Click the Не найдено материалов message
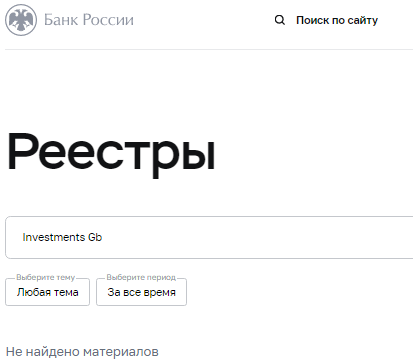413x363 pixels. [x=82, y=351]
